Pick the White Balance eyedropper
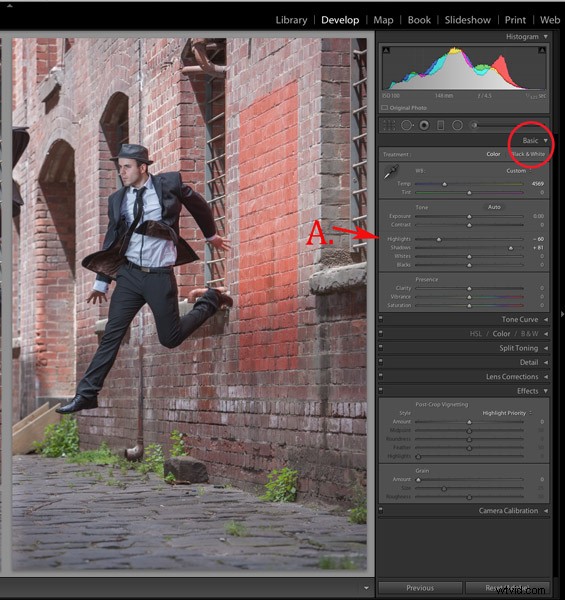The width and height of the screenshot is (565, 600). 391,172
